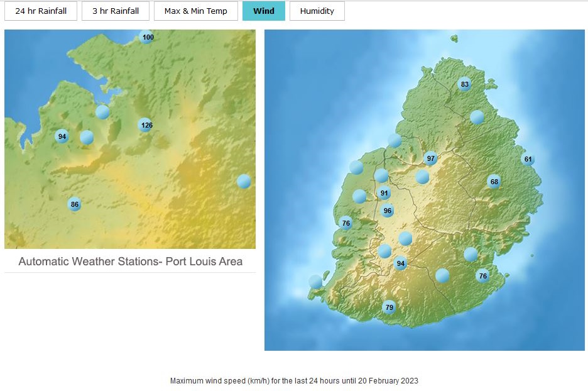The image size is (588, 391).
Task: Show the Max & Min Temp tab
Action: tap(195, 11)
